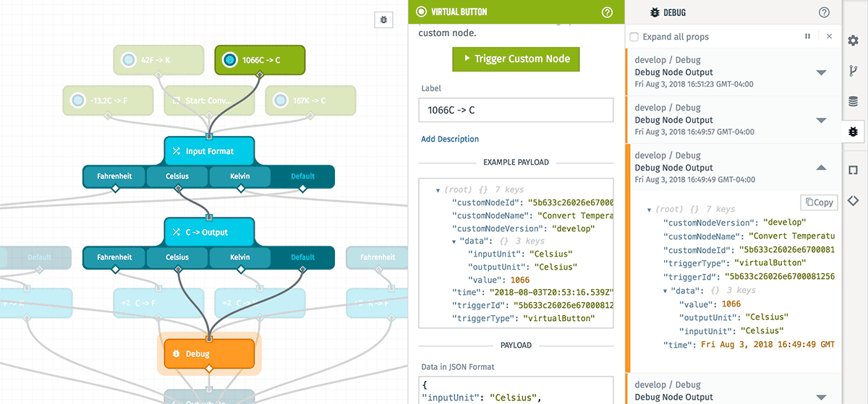The height and width of the screenshot is (404, 868).
Task: Click the Debug node output connector diamond
Action: click(209, 369)
